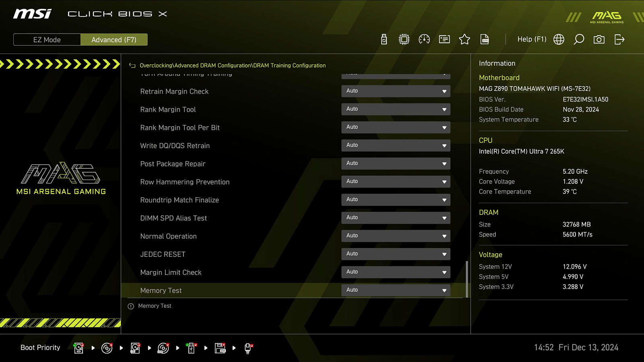Screen dimensions: 644x362
Task: Expand the Post Package Repair dropdown
Action: pyautogui.click(x=396, y=164)
